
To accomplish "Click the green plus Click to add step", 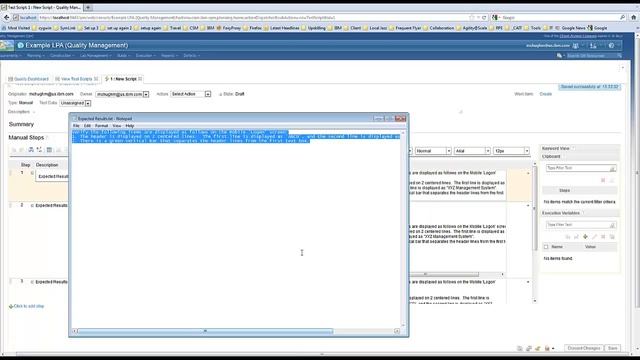I will coord(27,306).
